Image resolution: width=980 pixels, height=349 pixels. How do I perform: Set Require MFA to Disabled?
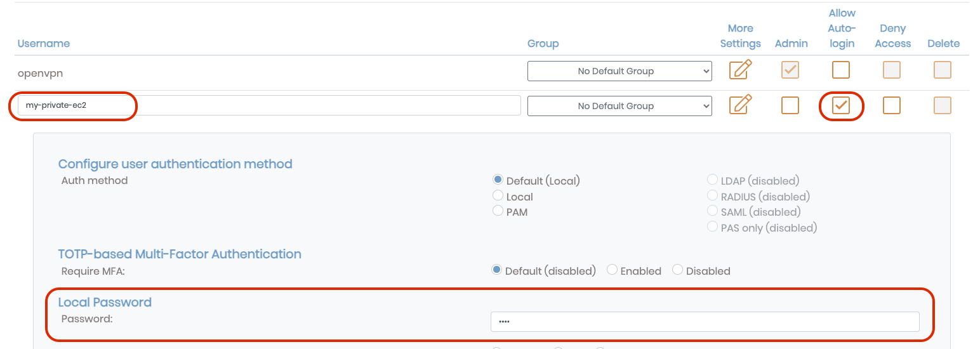pos(678,270)
